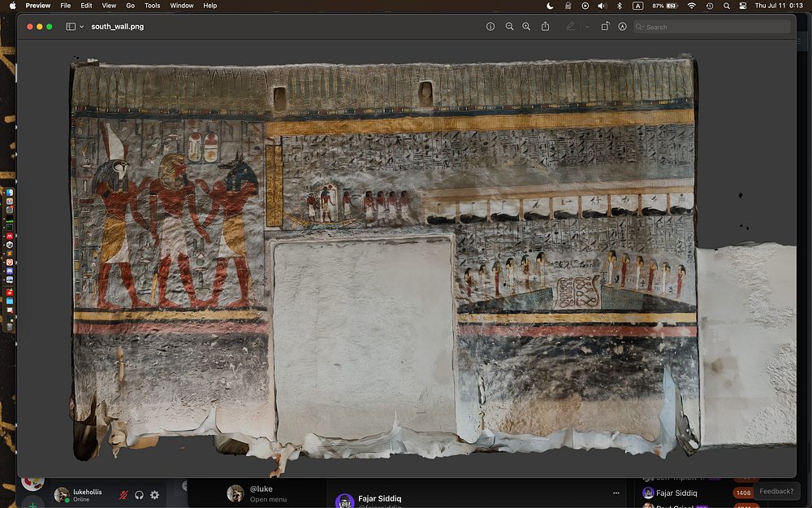Open the search options magnifier dropdown

[641, 27]
